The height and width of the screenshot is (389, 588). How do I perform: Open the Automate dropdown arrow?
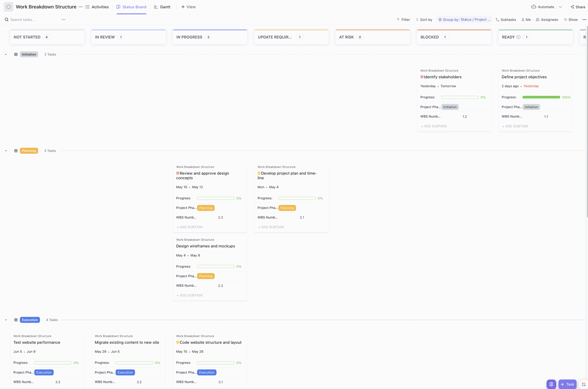[x=561, y=7]
